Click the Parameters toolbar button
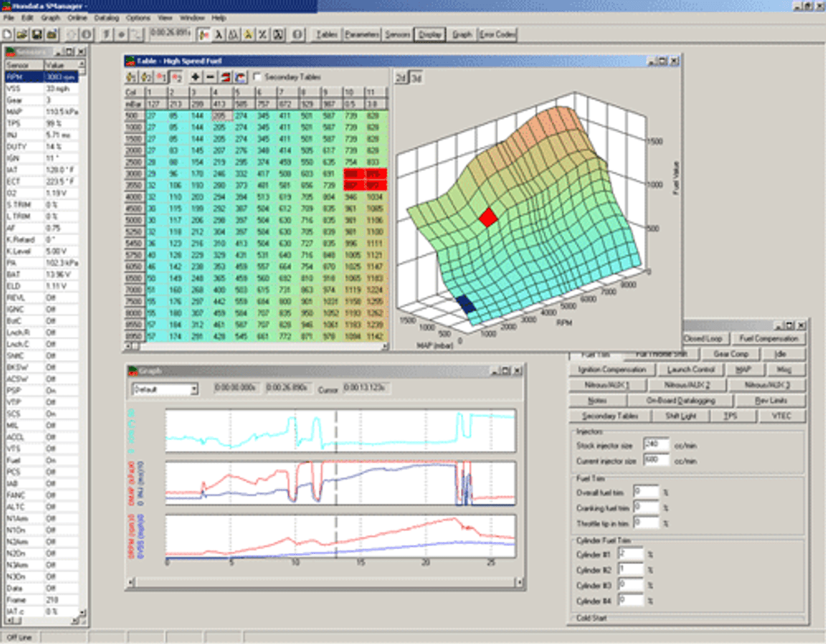 (362, 34)
